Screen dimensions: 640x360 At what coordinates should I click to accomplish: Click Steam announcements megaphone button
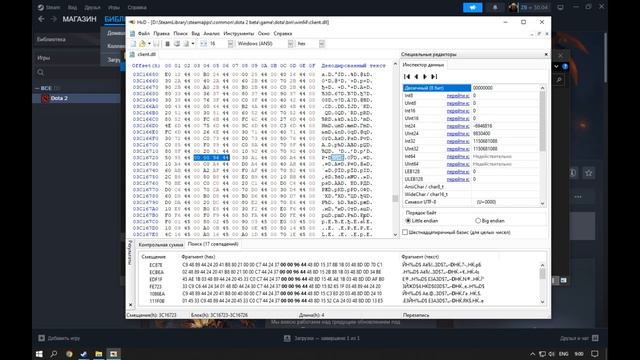[x=473, y=7]
